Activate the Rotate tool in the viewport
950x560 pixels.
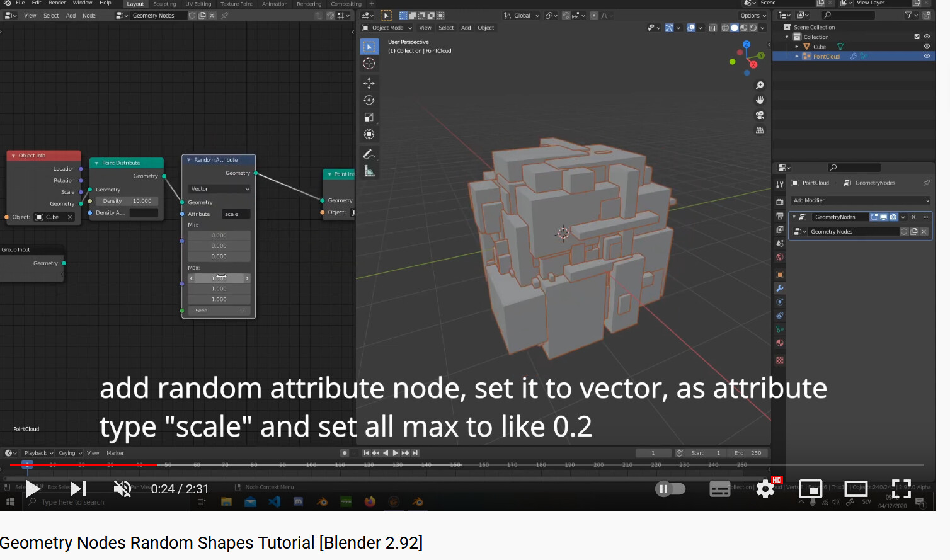click(x=369, y=100)
